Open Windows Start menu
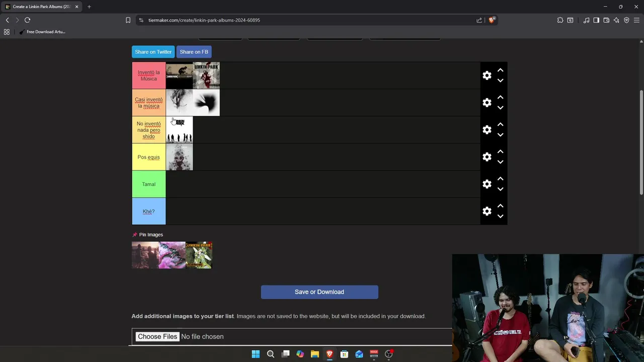 click(x=256, y=354)
